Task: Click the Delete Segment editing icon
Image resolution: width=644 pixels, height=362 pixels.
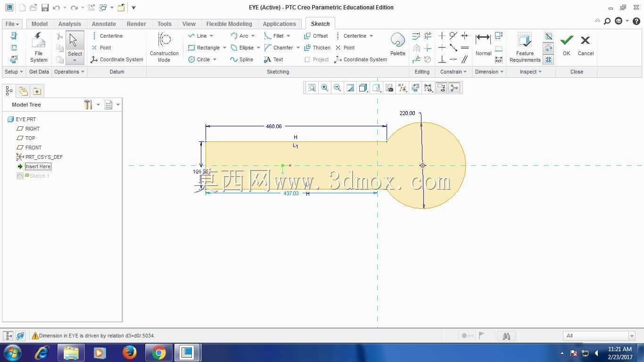Action: coord(428,36)
